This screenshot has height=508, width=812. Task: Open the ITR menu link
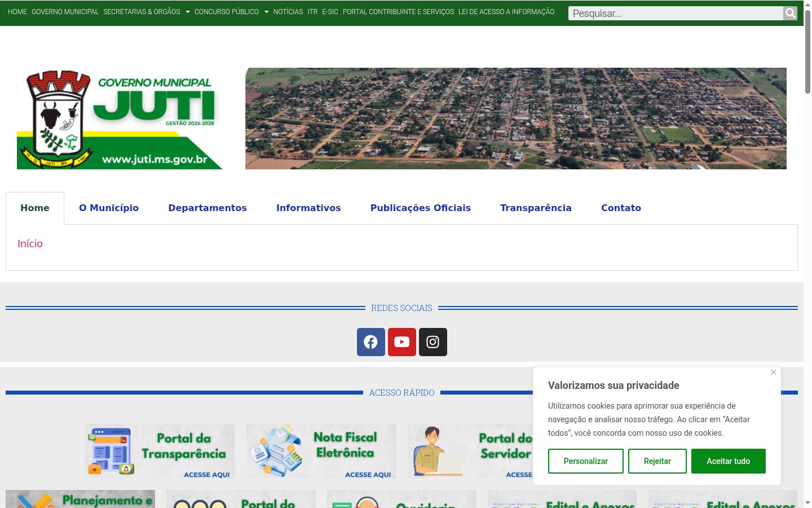click(x=312, y=12)
